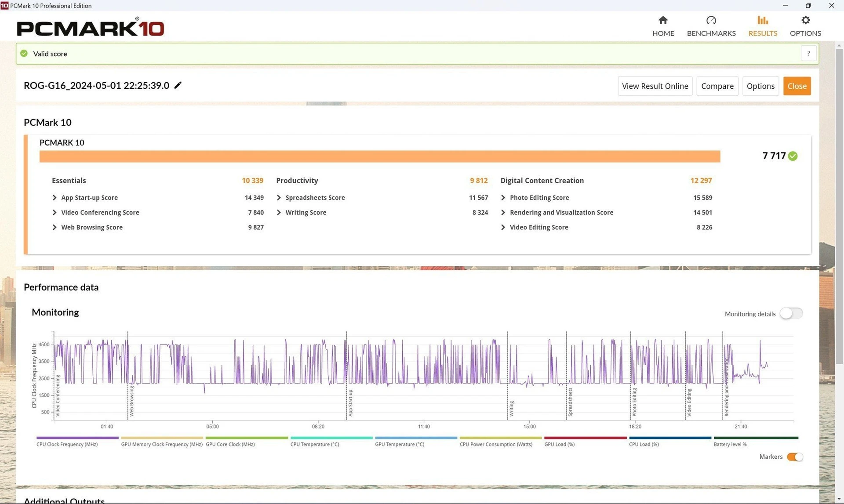Open the Benchmarks gauge icon
This screenshot has width=844, height=504.
click(711, 20)
